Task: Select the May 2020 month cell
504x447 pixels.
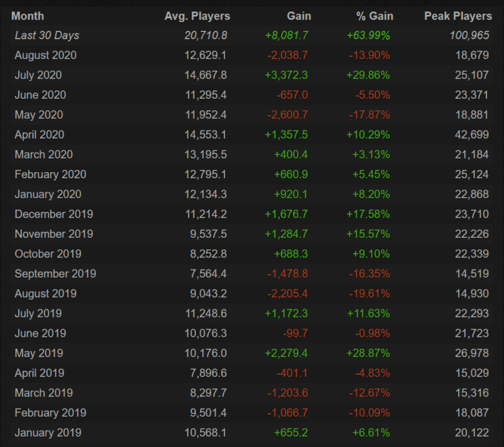Action: [39, 115]
